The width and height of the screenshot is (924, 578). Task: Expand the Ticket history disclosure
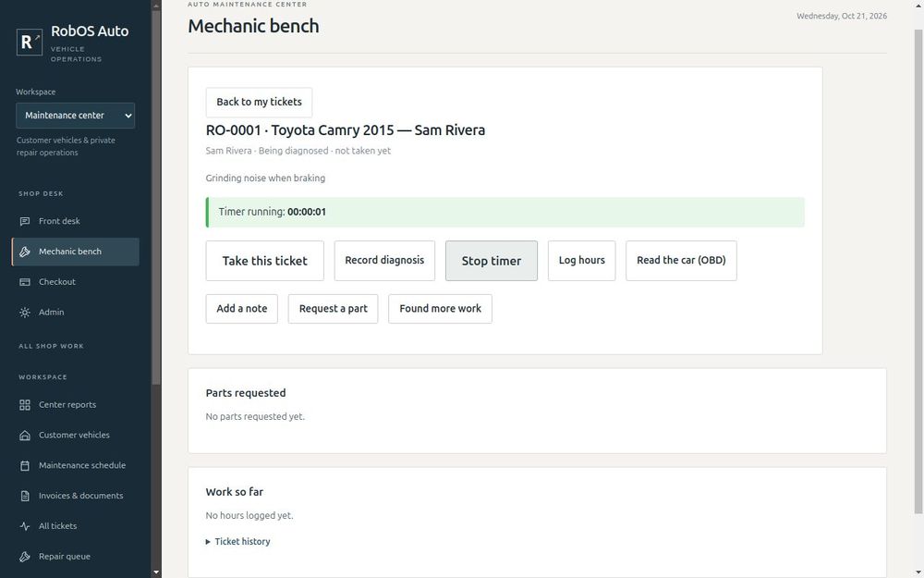pyautogui.click(x=238, y=541)
